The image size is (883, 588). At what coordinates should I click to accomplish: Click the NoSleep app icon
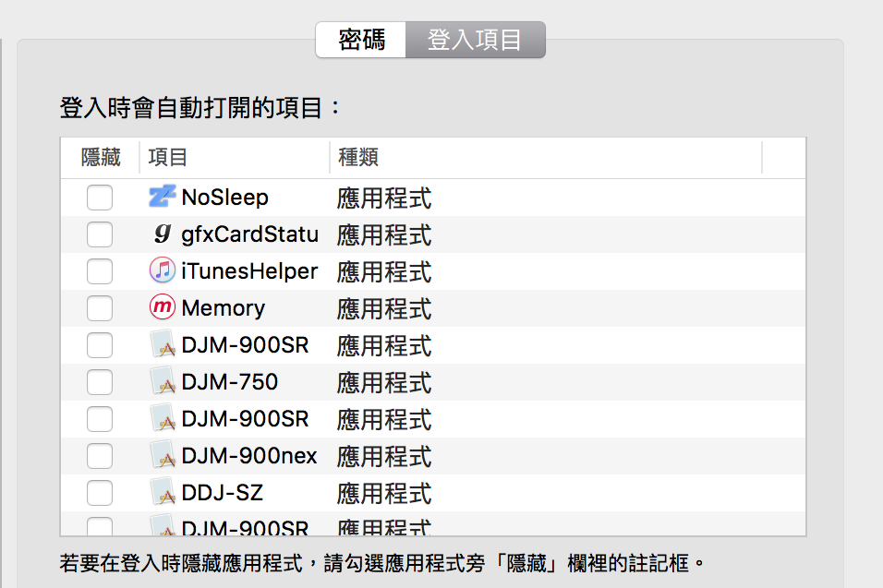tap(162, 197)
